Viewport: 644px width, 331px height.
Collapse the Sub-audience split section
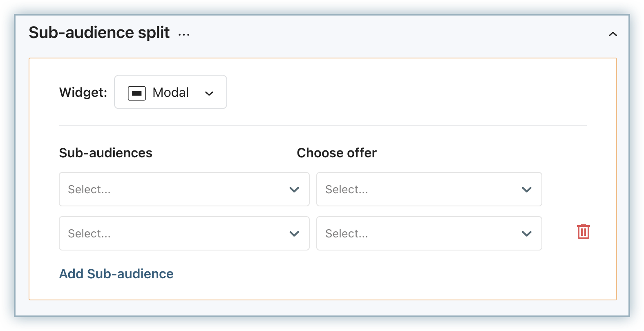[x=613, y=34]
